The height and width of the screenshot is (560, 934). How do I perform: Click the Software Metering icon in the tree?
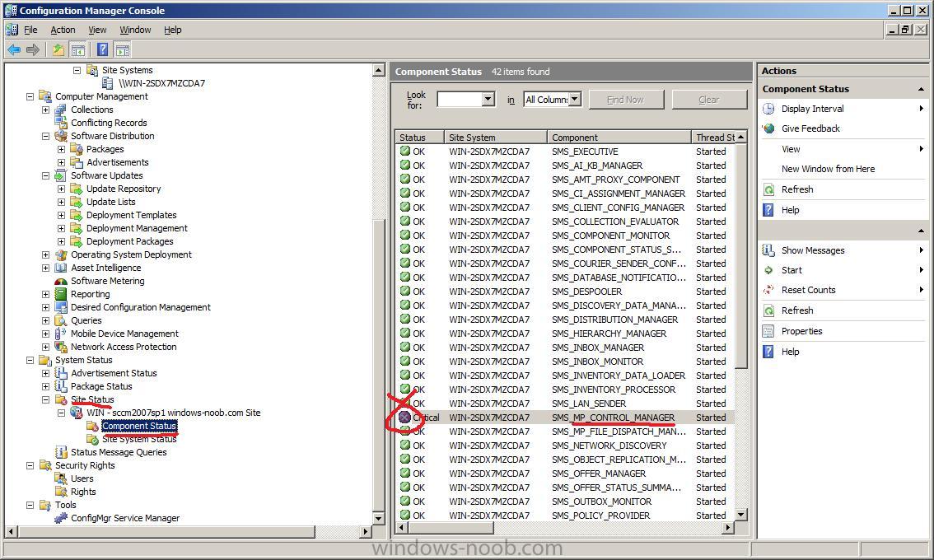pyautogui.click(x=60, y=281)
